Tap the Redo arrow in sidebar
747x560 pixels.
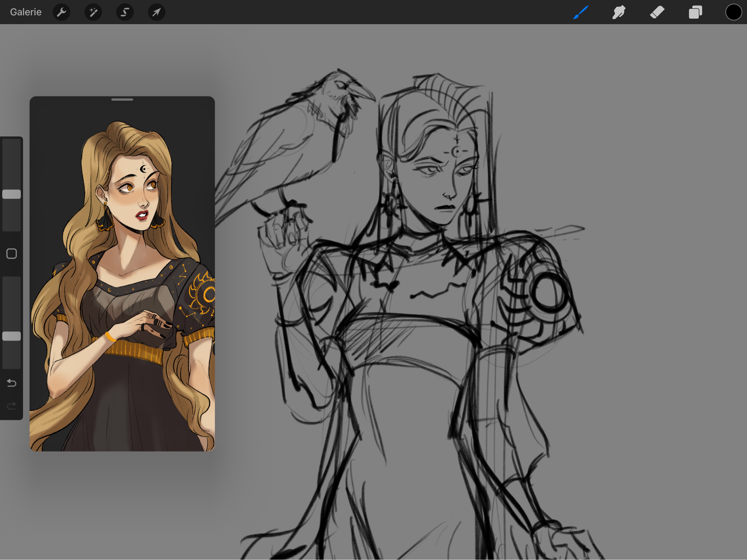(12, 406)
